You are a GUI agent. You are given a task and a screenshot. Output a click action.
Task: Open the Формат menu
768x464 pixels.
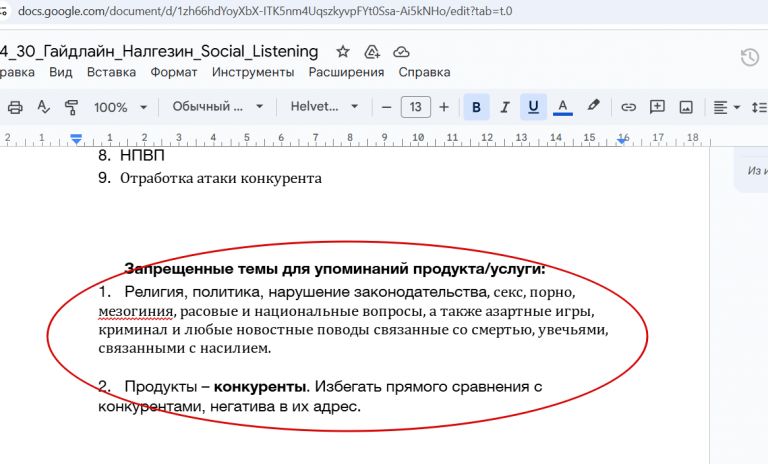click(173, 73)
